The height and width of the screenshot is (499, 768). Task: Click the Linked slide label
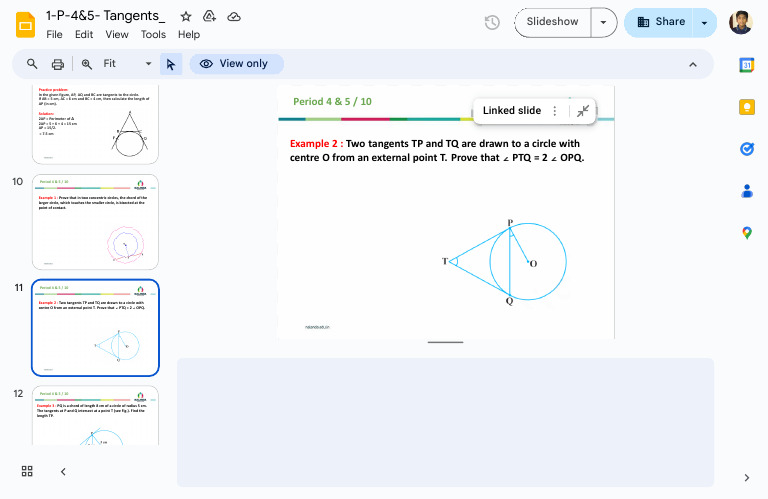coord(512,111)
